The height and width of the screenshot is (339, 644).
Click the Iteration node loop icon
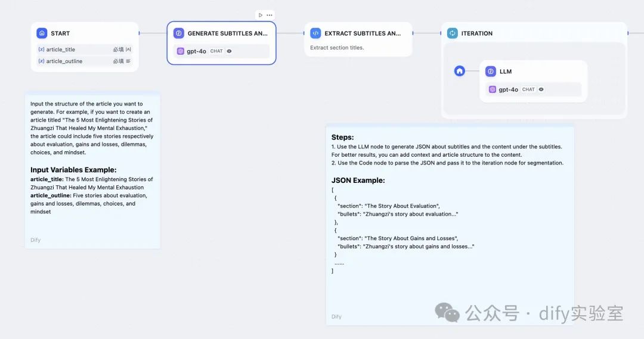point(453,33)
